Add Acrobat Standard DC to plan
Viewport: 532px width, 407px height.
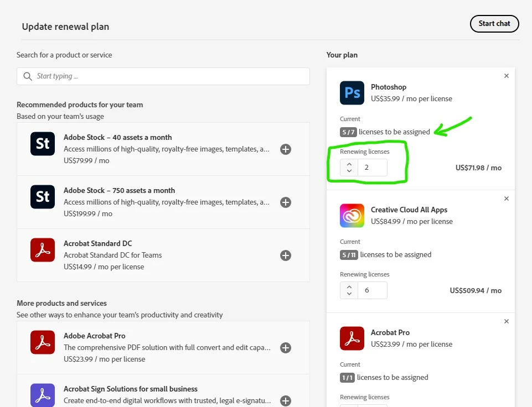[285, 255]
